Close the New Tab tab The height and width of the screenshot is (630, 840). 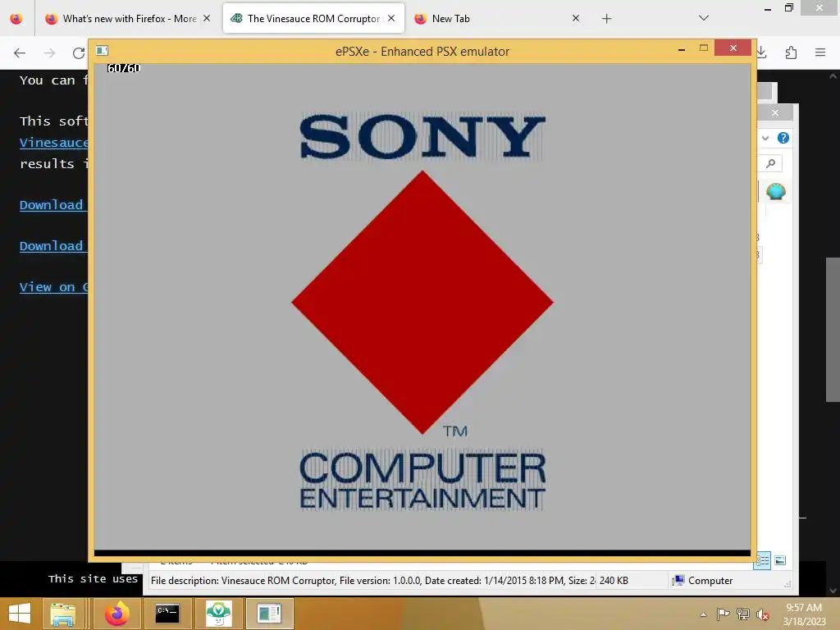point(576,18)
